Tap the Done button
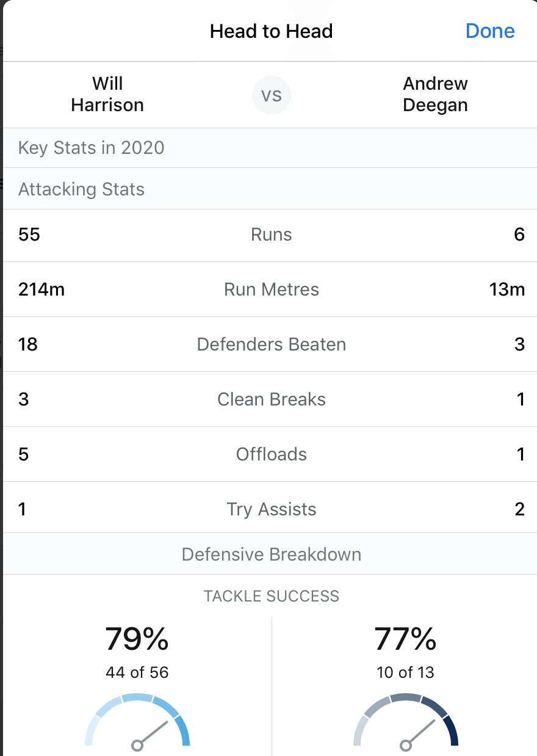Image resolution: width=537 pixels, height=756 pixels. click(x=490, y=31)
